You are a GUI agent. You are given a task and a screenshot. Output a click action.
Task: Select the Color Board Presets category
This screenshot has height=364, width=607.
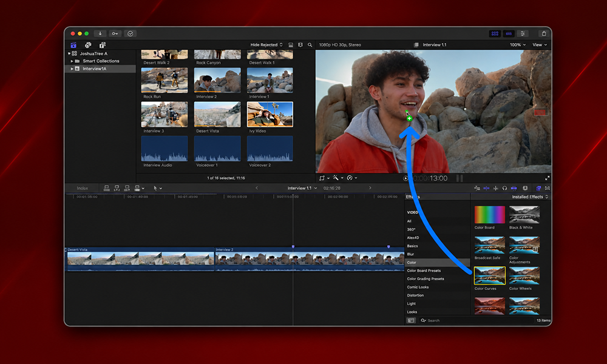click(x=424, y=271)
